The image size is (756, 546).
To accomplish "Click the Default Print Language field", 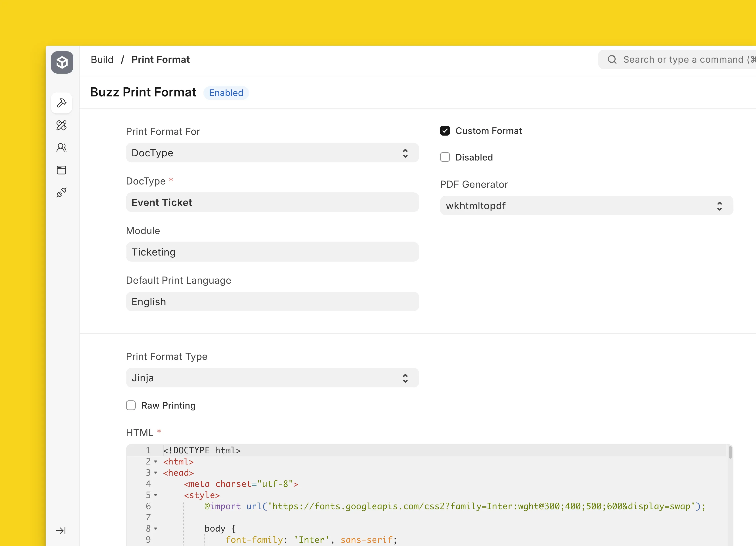I will [x=272, y=301].
